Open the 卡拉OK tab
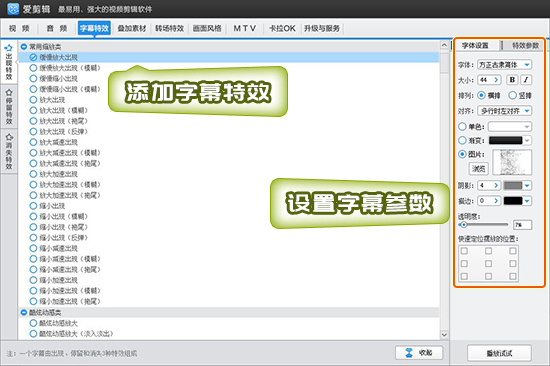The height and width of the screenshot is (366, 550). point(282,28)
